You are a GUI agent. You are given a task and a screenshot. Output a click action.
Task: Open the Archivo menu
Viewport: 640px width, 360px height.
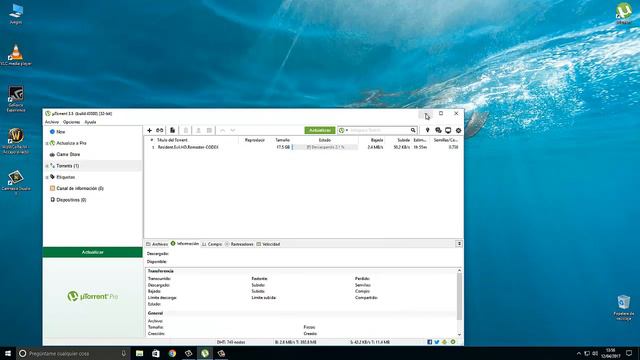click(52, 122)
